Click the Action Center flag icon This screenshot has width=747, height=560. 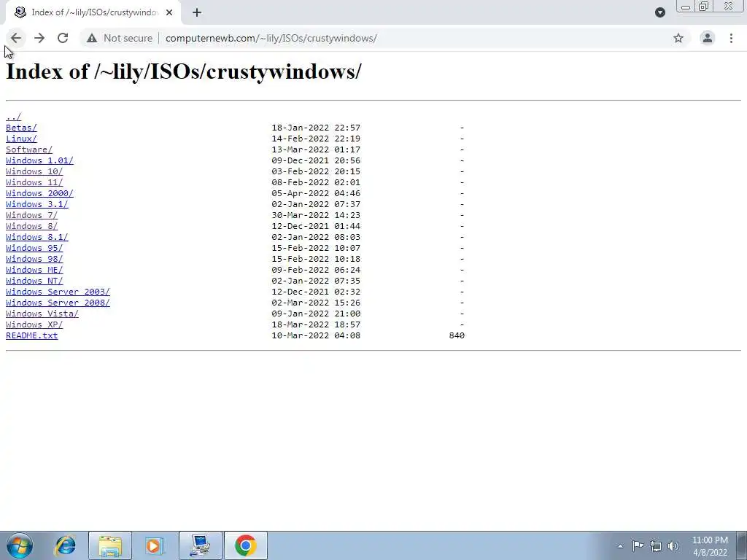638,545
